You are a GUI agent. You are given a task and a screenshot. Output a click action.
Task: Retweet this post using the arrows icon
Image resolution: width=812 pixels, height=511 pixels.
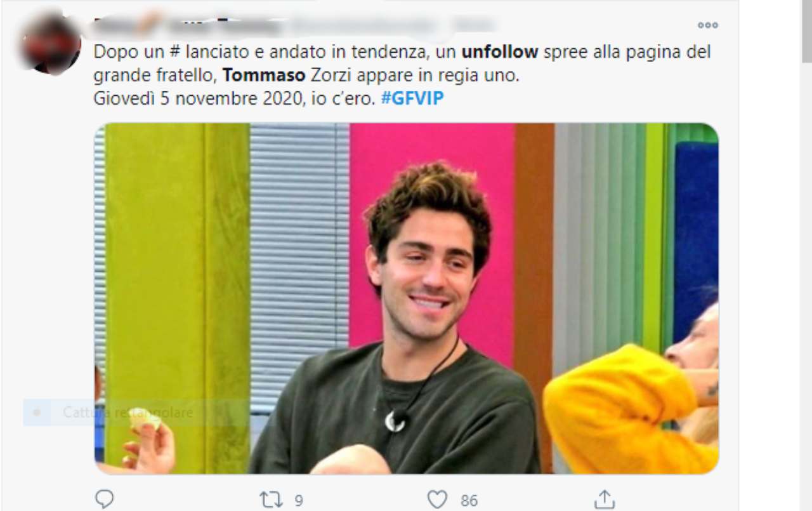click(x=272, y=500)
